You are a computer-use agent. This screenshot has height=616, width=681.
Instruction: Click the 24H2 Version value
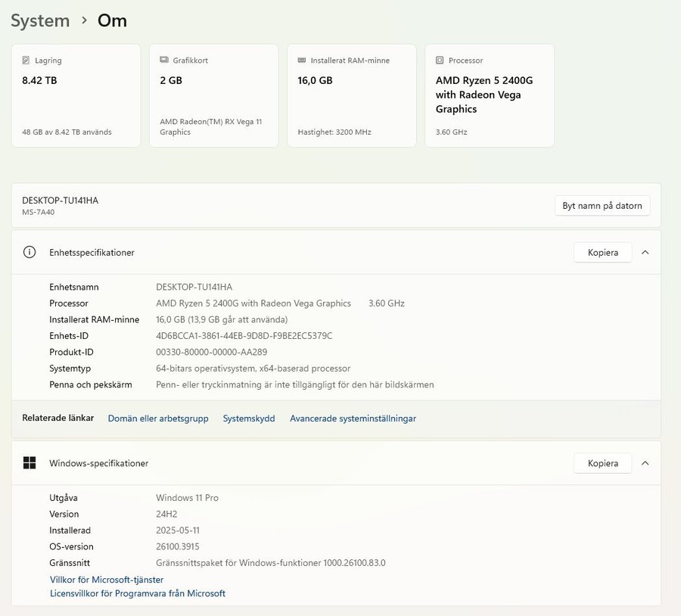(166, 514)
